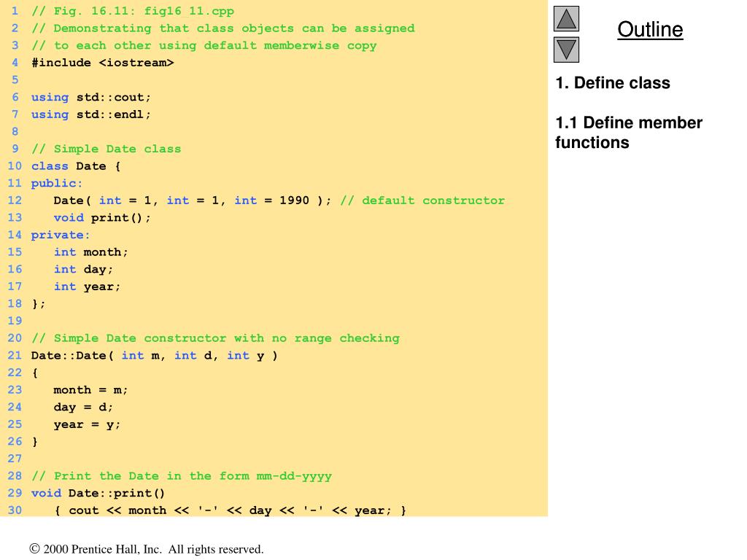Click 'void print();' on line 13
Screen dimensions: 747x560
(102, 217)
